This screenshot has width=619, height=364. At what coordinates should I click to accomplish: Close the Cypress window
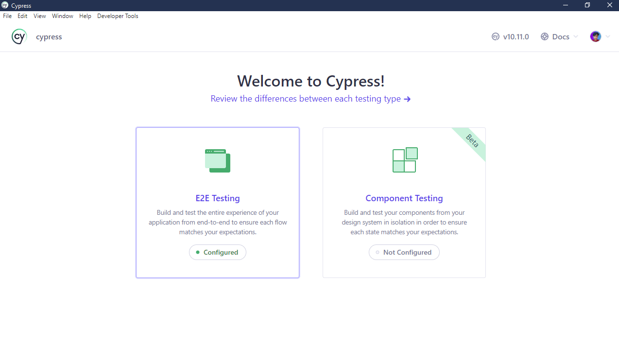pos(609,5)
